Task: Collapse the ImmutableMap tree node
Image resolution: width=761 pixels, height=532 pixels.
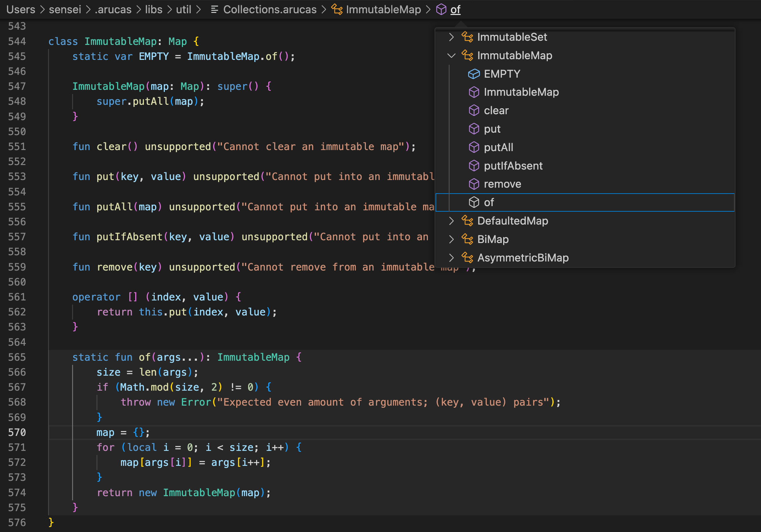Action: tap(451, 55)
